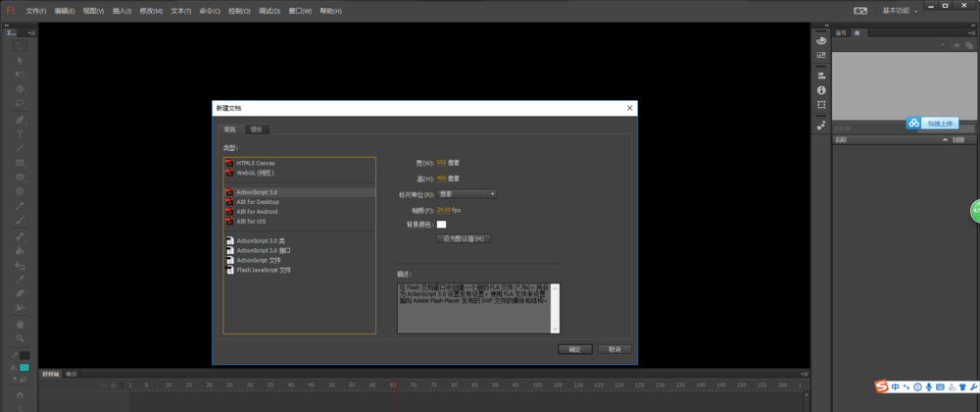Viewport: 980px width, 412px height.
Task: Select the PolyStar tool
Action: (x=20, y=191)
